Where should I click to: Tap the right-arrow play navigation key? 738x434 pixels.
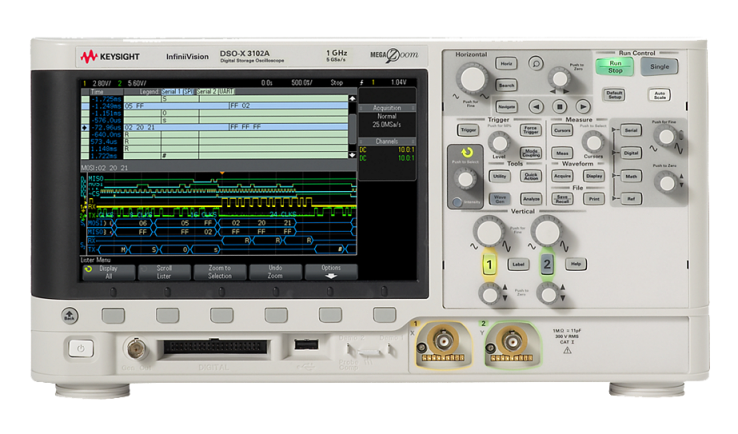(583, 107)
